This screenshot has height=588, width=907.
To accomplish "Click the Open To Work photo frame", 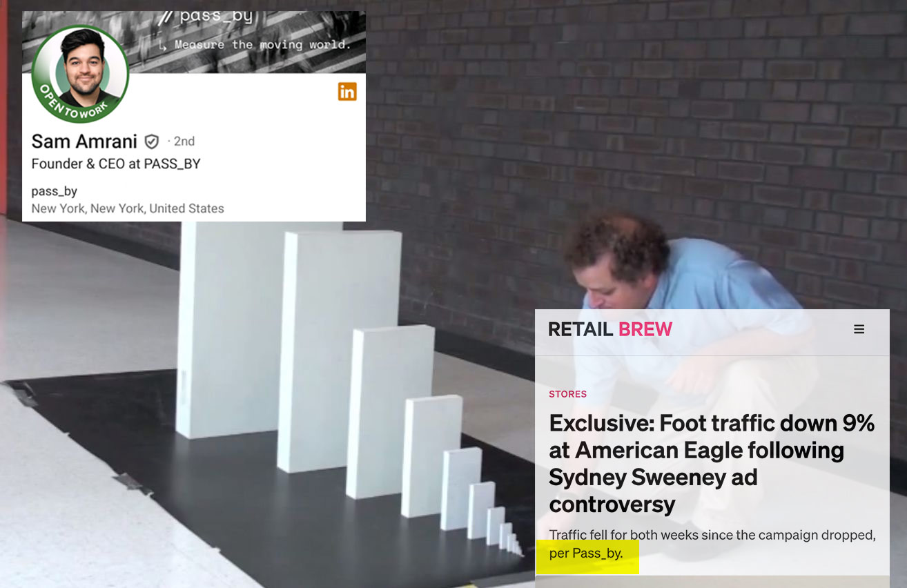I will click(80, 74).
